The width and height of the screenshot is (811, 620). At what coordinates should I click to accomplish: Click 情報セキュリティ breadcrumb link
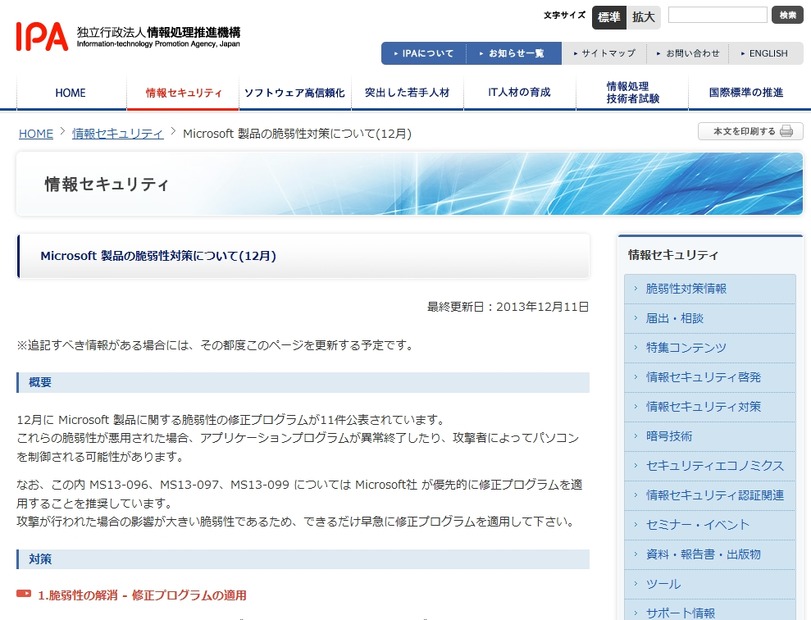click(x=118, y=134)
